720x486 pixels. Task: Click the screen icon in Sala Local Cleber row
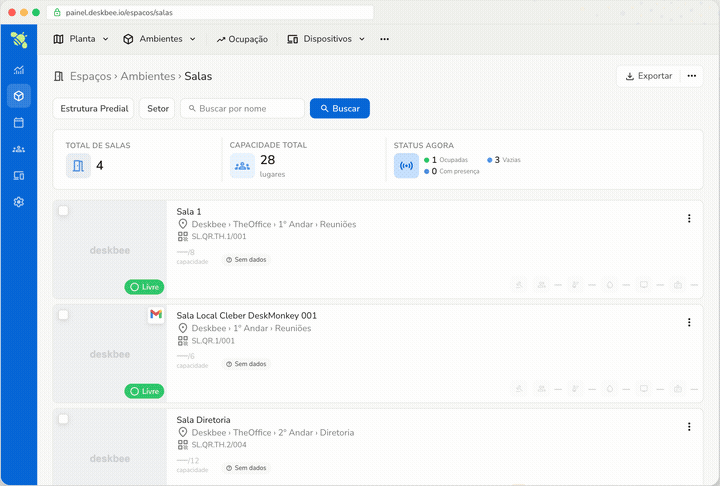point(644,389)
